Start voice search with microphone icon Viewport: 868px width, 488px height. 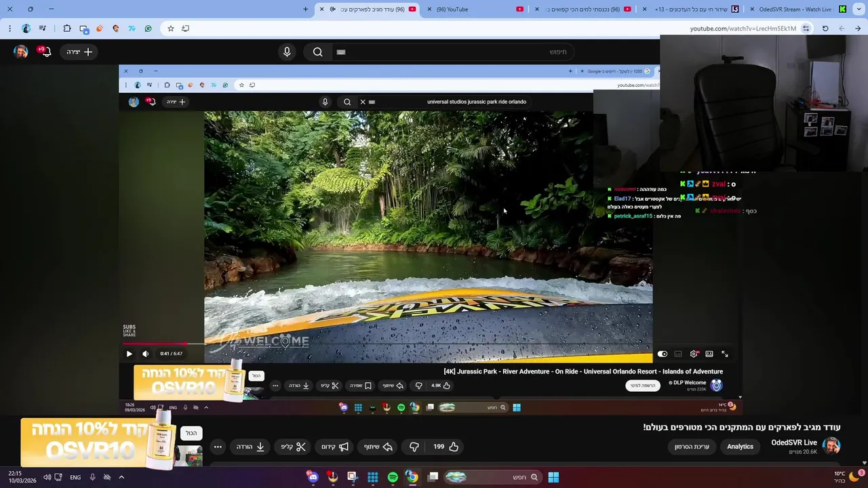(287, 52)
